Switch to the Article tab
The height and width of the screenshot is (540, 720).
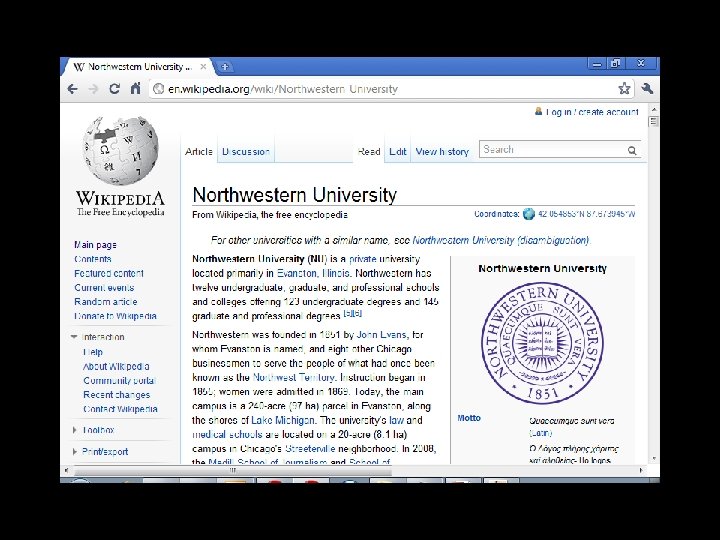click(198, 152)
